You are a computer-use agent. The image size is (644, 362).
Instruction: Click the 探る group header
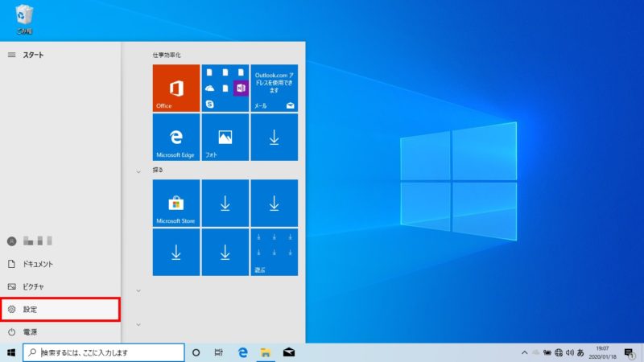click(158, 170)
